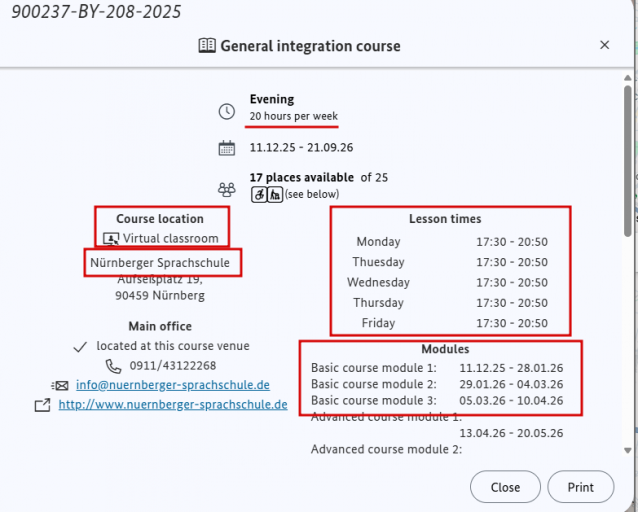Click the '90459 Nürnberg' address line

(x=160, y=295)
